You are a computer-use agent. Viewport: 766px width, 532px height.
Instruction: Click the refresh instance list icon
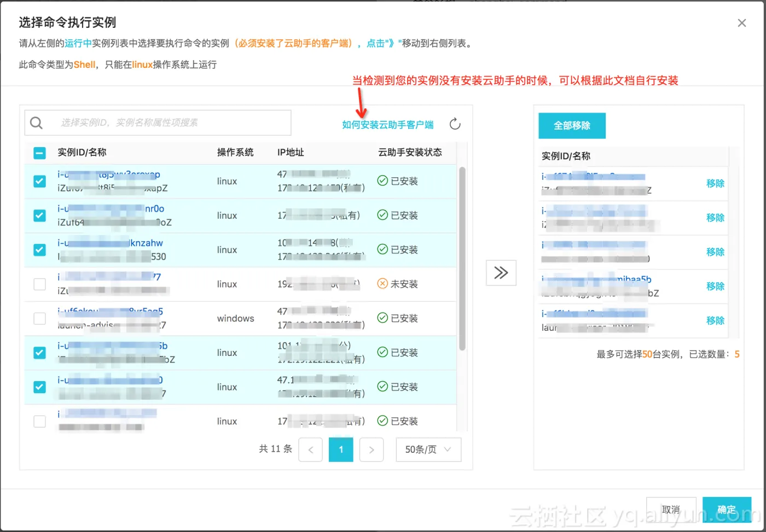point(455,124)
